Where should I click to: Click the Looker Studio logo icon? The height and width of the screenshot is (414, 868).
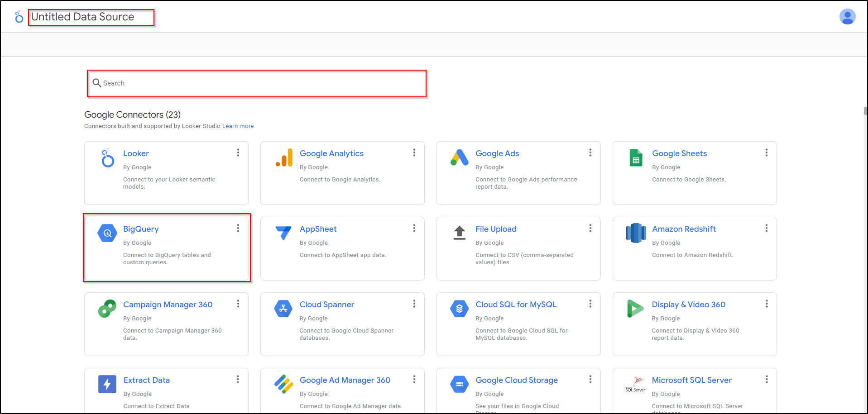[19, 17]
